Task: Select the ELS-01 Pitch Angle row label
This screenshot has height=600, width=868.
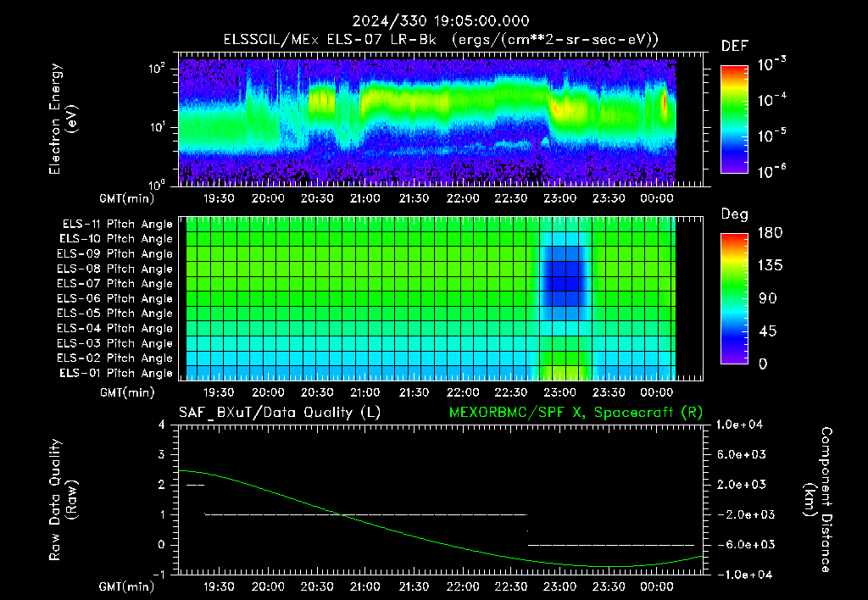Action: (116, 373)
